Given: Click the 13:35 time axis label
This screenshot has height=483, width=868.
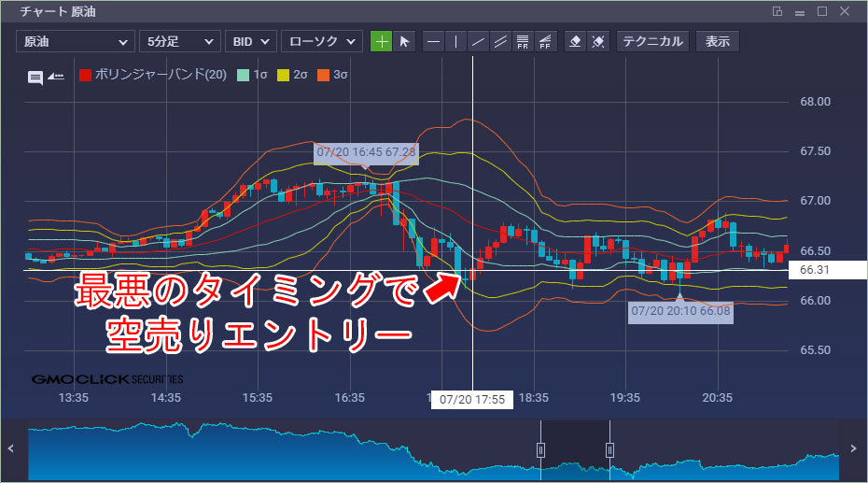Looking at the screenshot, I should [74, 398].
